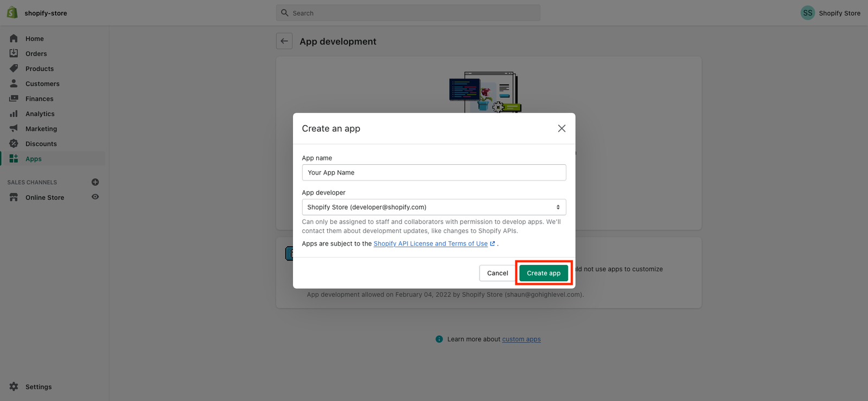Close the Create an app dialog

click(x=561, y=128)
